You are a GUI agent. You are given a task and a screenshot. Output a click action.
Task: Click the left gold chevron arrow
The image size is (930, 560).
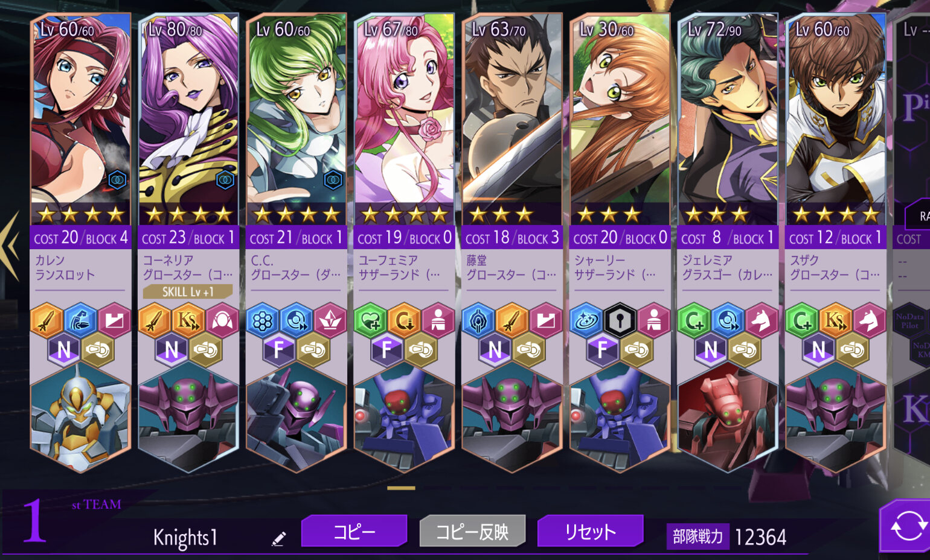(x=10, y=246)
